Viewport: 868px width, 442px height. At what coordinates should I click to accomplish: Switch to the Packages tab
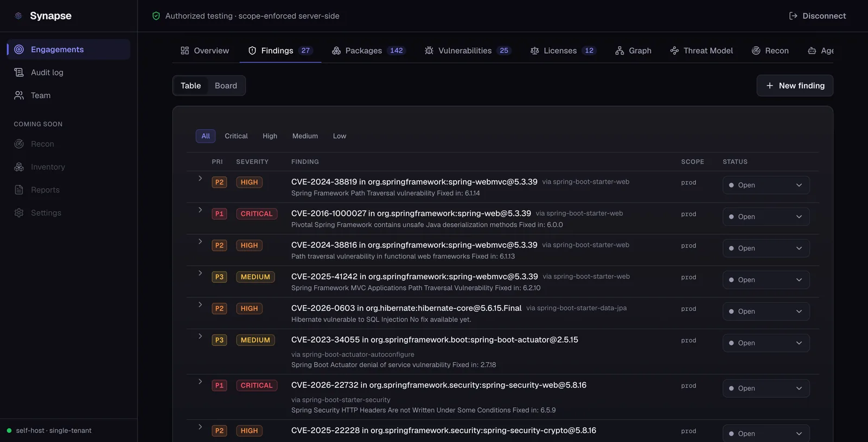point(368,50)
